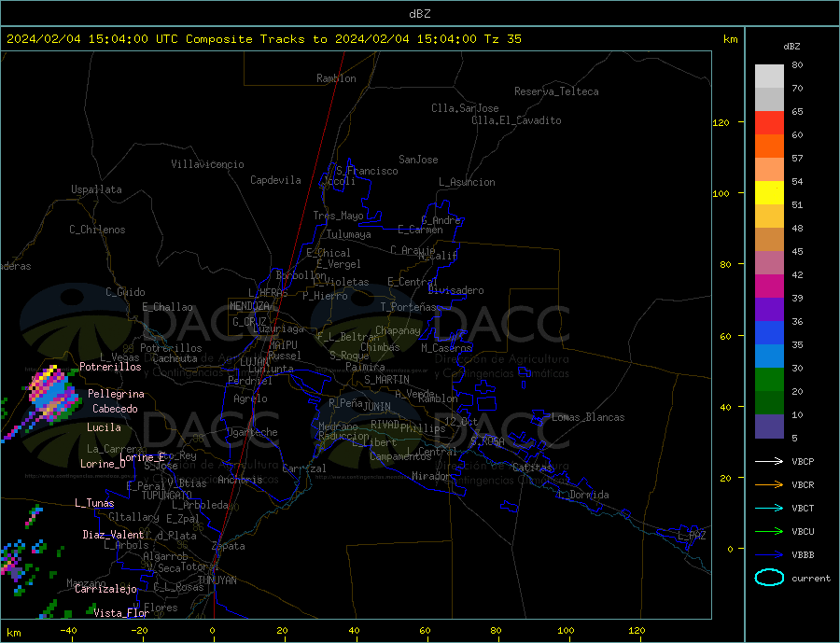
Task: Click the TUNUYAN map label
Action: [217, 580]
